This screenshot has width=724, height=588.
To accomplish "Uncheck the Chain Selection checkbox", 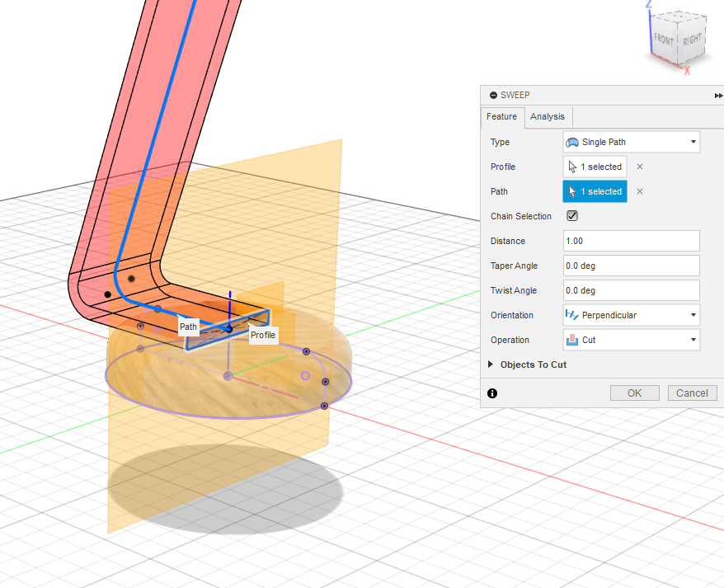I will point(572,216).
